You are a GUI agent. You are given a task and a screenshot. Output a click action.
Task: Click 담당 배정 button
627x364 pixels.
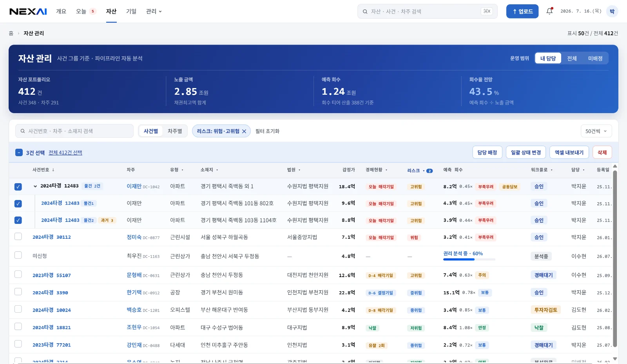(x=487, y=153)
